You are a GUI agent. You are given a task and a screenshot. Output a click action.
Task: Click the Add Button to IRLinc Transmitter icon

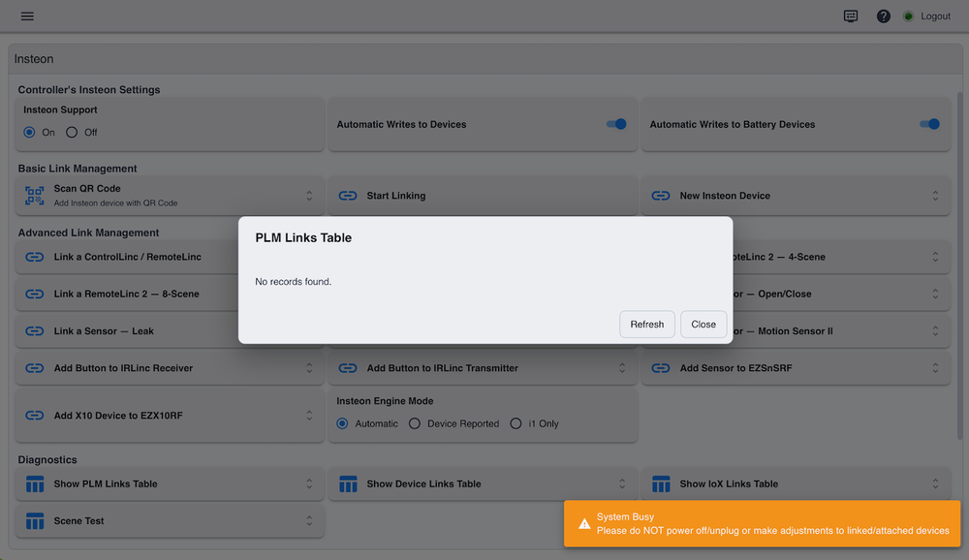(x=347, y=368)
